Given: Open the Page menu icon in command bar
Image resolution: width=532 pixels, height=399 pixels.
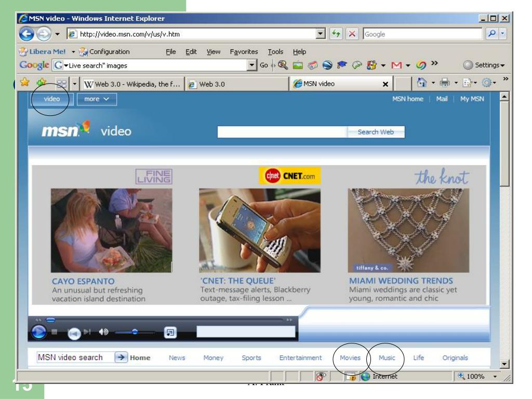Looking at the screenshot, I should (468, 83).
